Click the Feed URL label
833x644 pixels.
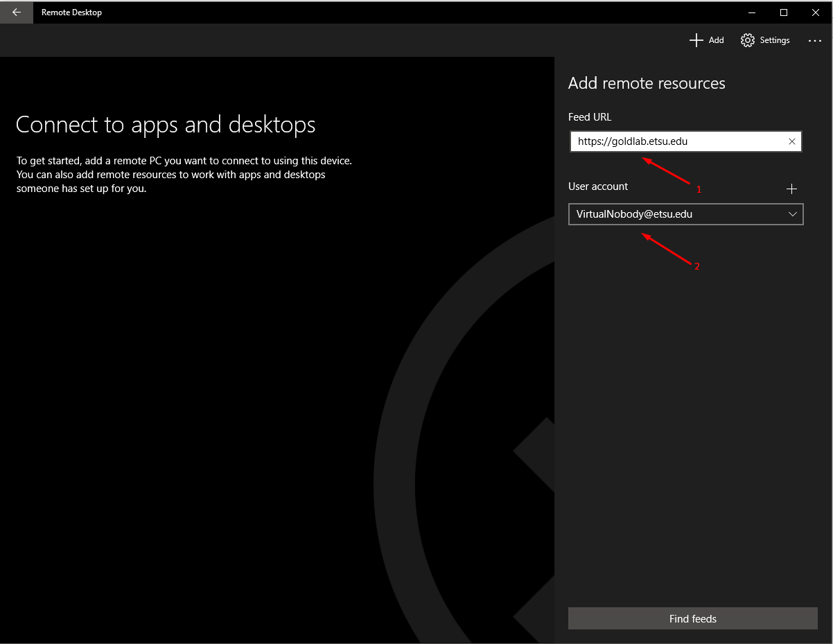(x=590, y=117)
